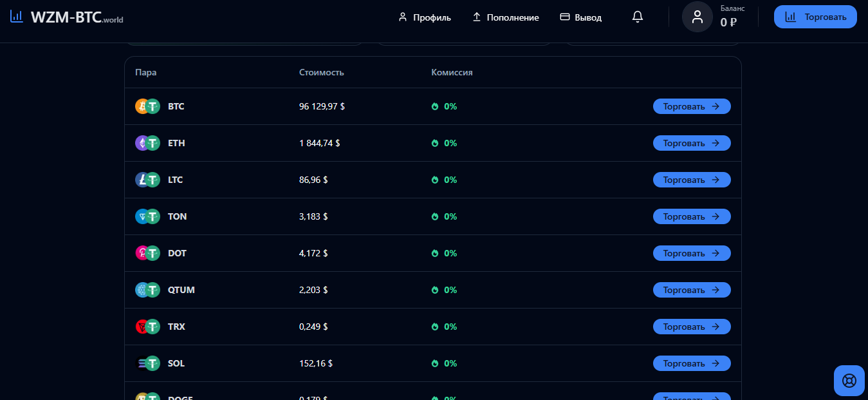
Task: Click the flame fee icon in BTC row
Action: tap(435, 106)
